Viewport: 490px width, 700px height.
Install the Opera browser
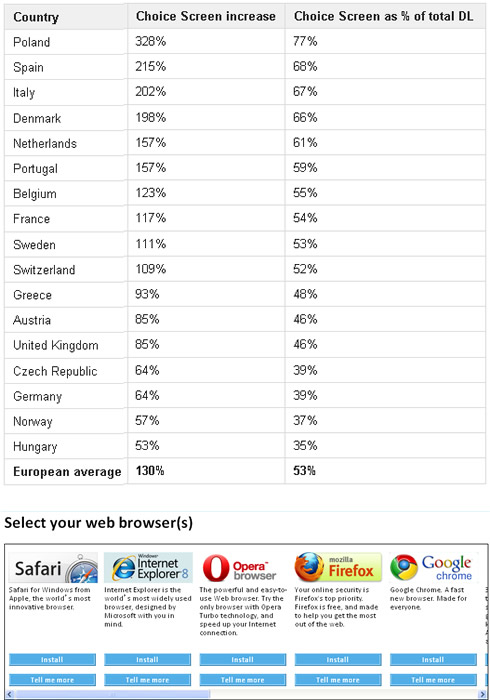(x=243, y=659)
